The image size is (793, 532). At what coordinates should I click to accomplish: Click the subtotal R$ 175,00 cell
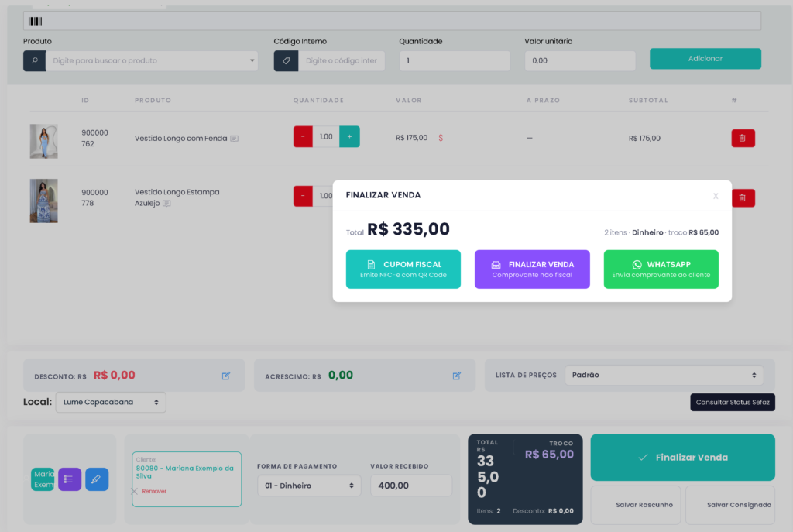(x=644, y=138)
